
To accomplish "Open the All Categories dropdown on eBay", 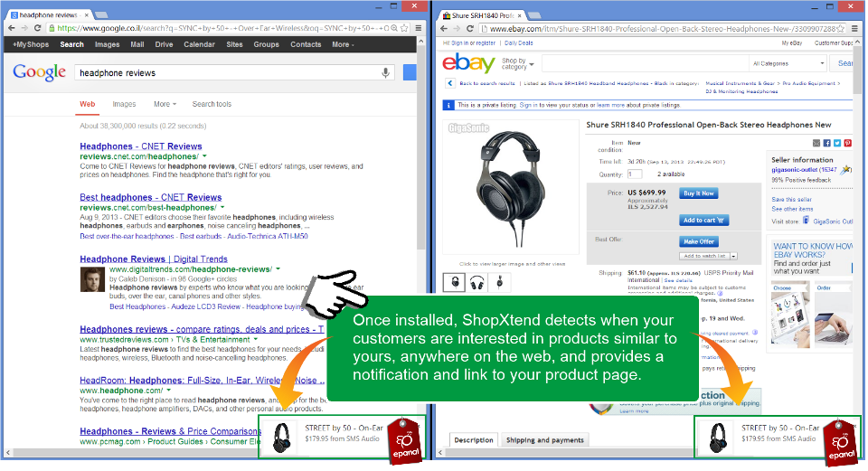I will coord(788,63).
